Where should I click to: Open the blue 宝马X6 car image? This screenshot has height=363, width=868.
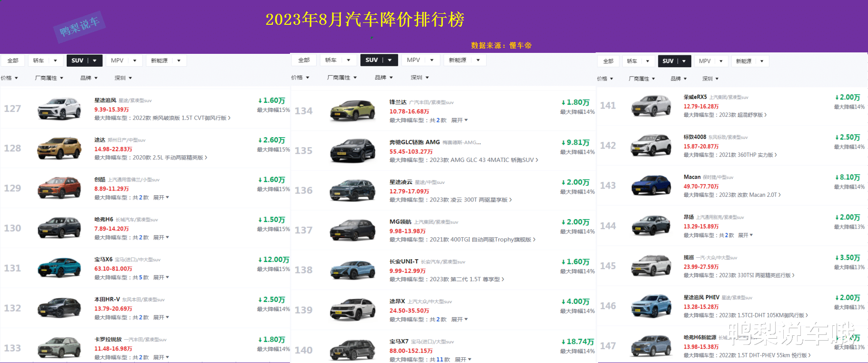(59, 268)
